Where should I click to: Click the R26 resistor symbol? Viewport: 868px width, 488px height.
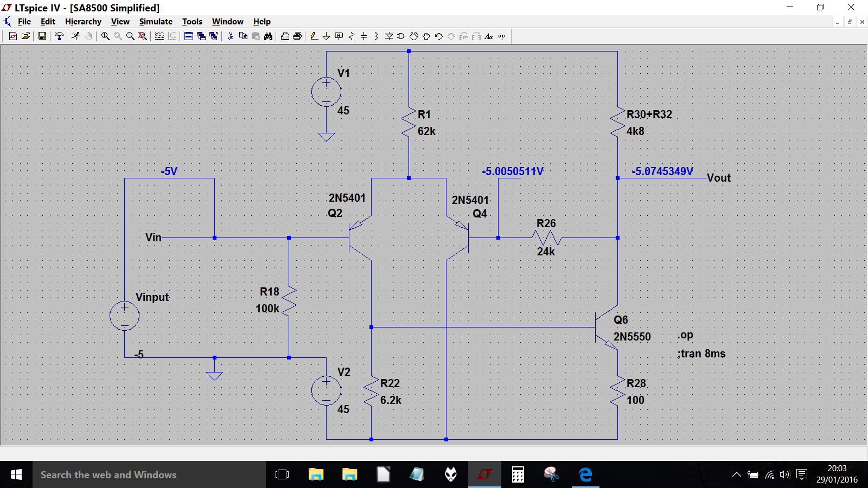tap(546, 237)
